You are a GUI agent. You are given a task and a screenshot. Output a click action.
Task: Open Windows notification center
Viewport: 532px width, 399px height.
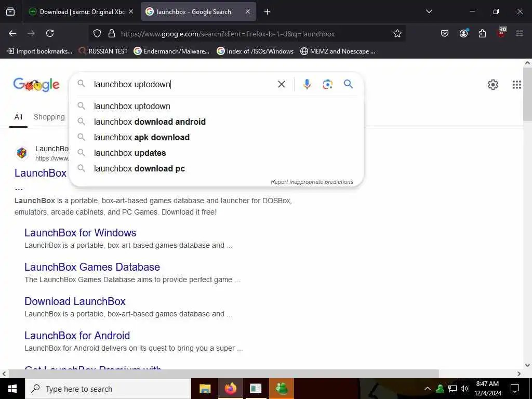click(515, 389)
